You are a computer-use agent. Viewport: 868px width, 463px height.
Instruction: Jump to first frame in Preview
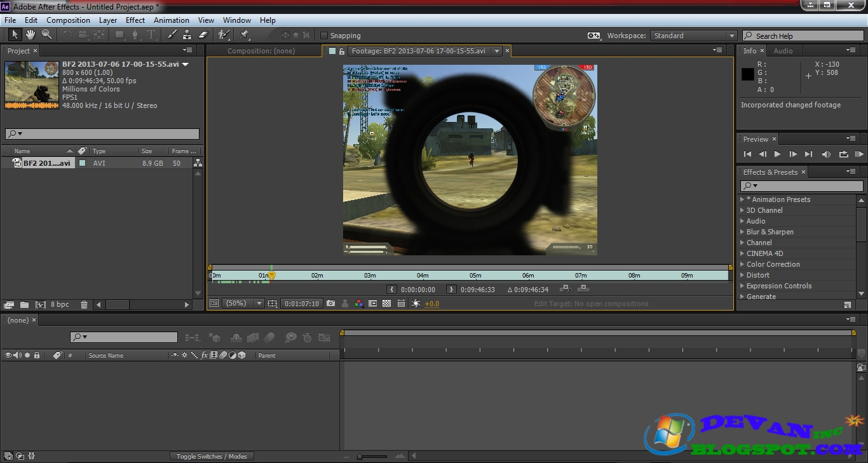747,154
